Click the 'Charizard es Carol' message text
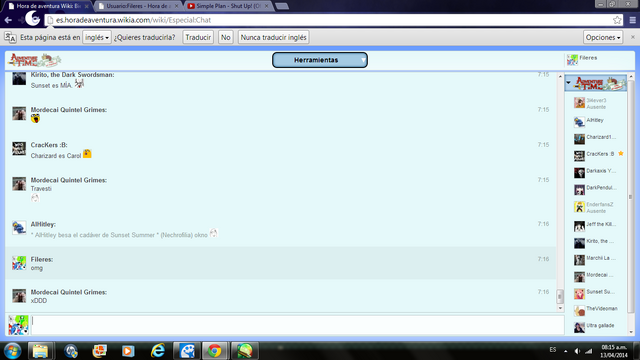The image size is (640, 360). pos(56,156)
